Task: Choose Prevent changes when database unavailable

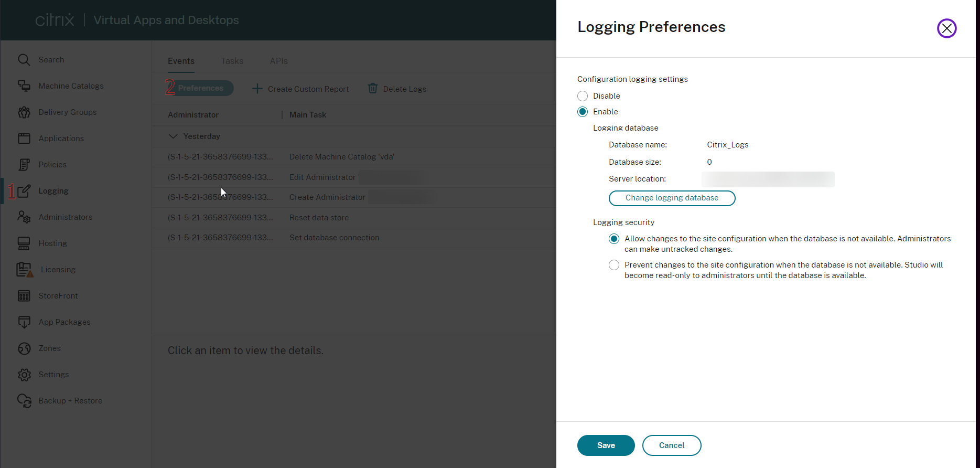Action: 614,265
